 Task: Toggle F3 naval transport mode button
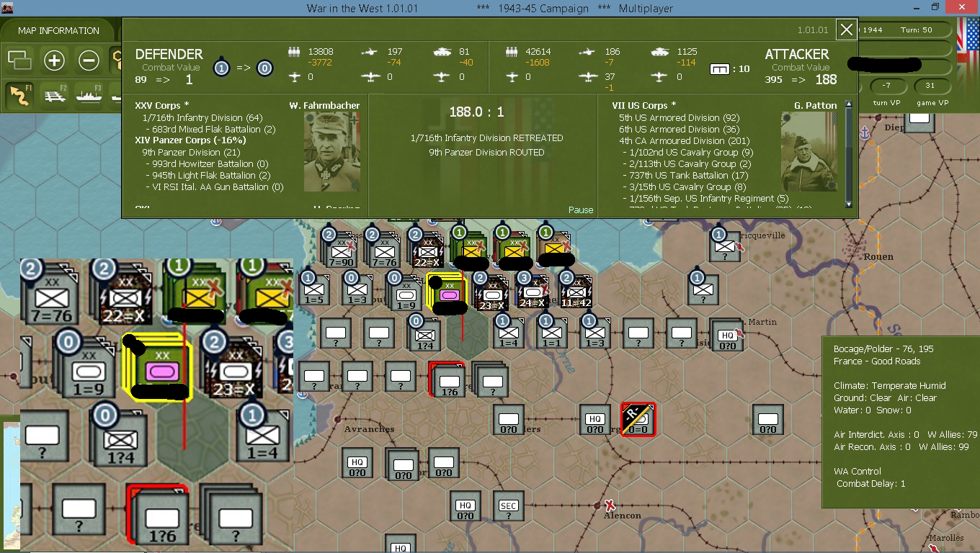(89, 95)
